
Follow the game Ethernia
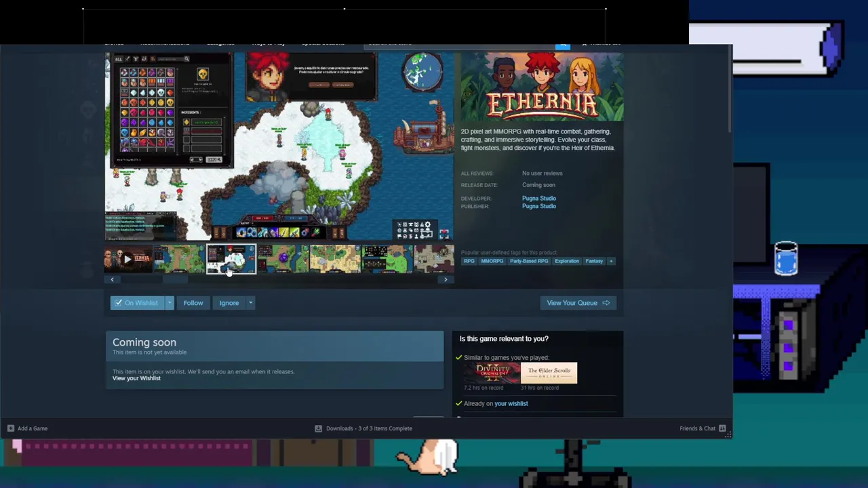pyautogui.click(x=193, y=303)
